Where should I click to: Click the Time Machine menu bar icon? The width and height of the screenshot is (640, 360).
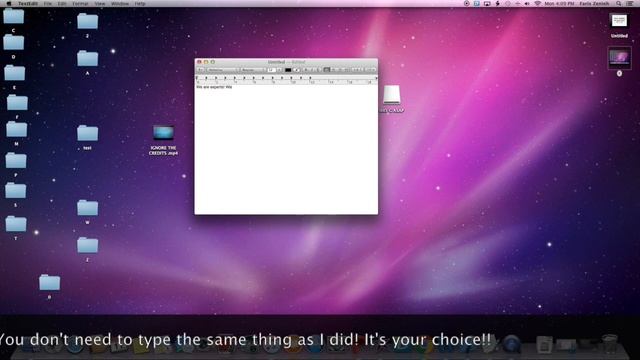click(x=508, y=3)
